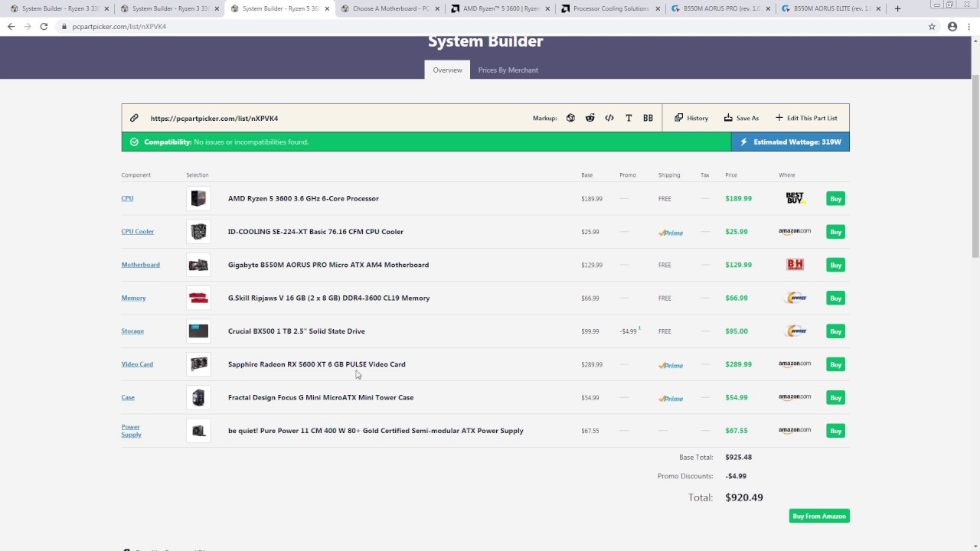
Task: Click the page vertical scrollbar
Action: 975,167
